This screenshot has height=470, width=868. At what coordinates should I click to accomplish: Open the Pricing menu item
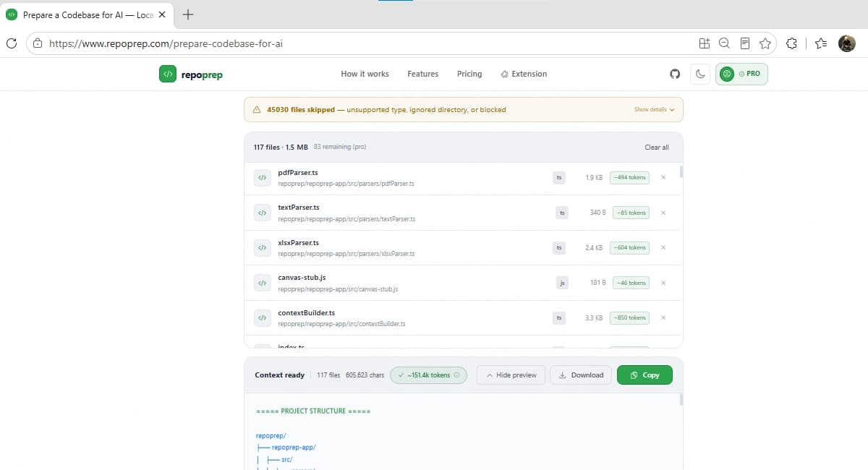[x=469, y=74]
